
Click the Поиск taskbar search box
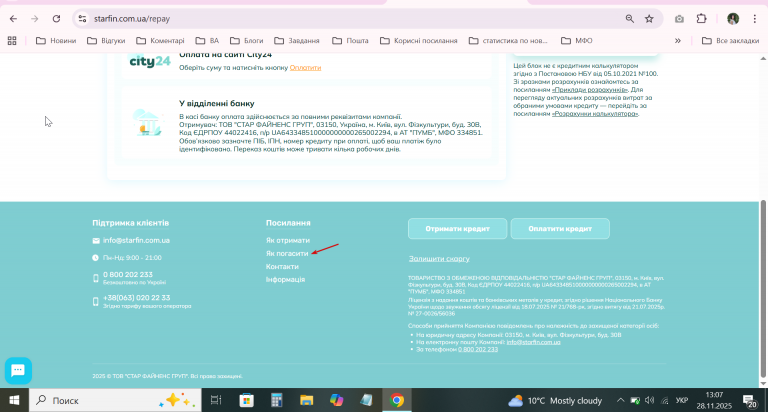click(115, 400)
